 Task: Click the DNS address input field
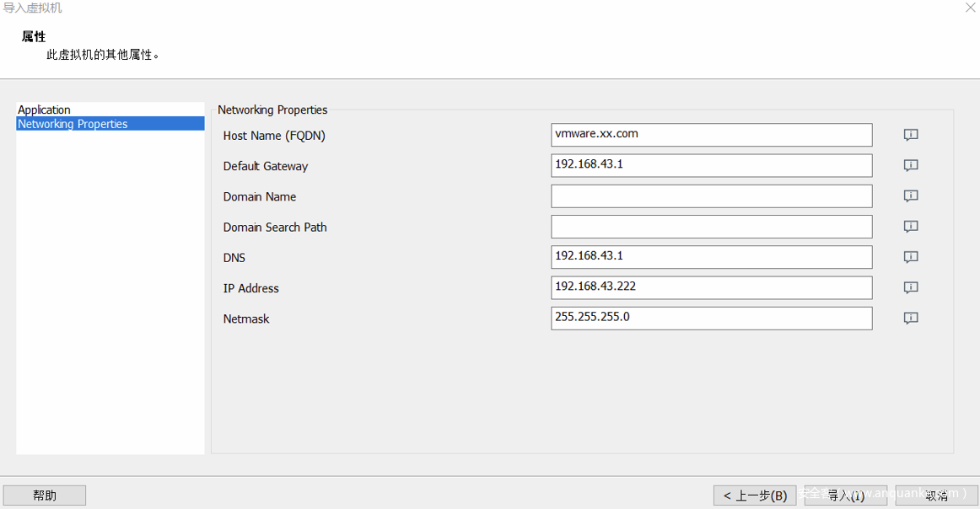click(711, 257)
